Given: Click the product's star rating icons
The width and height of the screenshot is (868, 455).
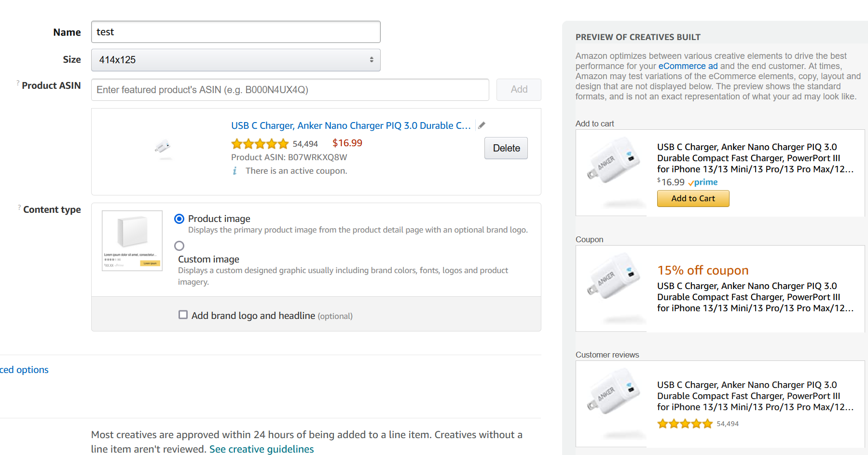Looking at the screenshot, I should pyautogui.click(x=260, y=144).
